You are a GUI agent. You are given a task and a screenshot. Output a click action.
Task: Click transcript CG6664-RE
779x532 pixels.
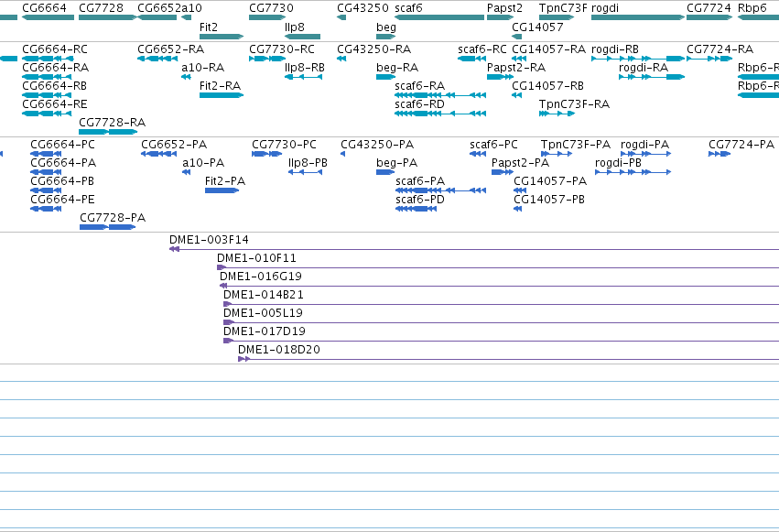pyautogui.click(x=47, y=114)
